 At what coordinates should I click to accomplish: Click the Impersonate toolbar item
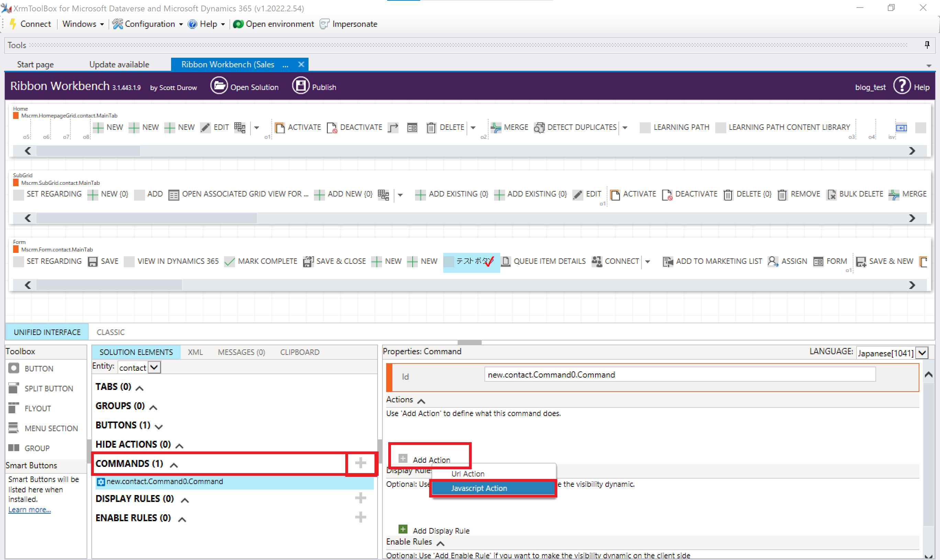click(348, 24)
